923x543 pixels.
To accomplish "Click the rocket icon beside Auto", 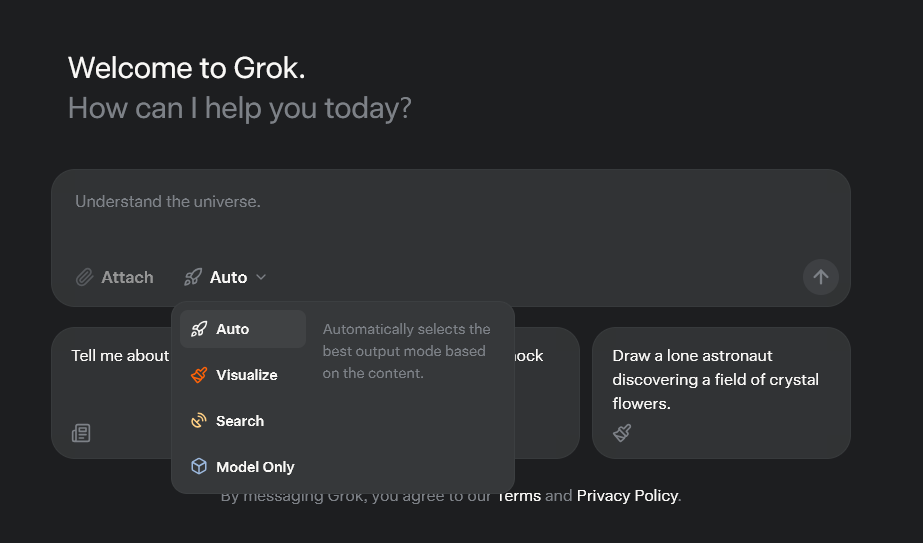I will coord(193,277).
